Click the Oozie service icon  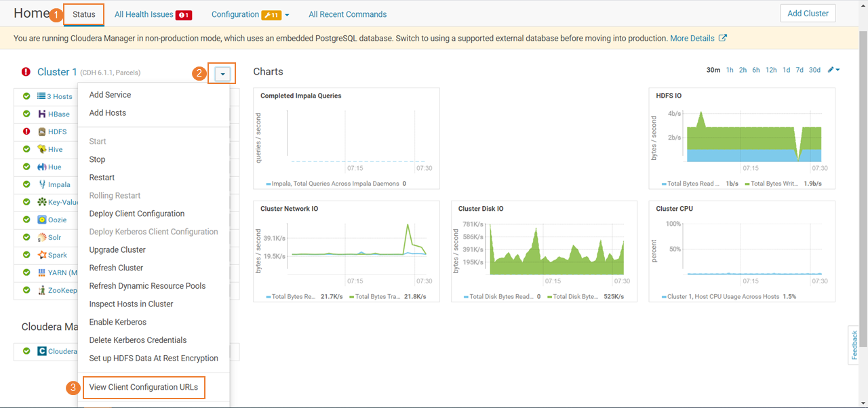(x=42, y=220)
